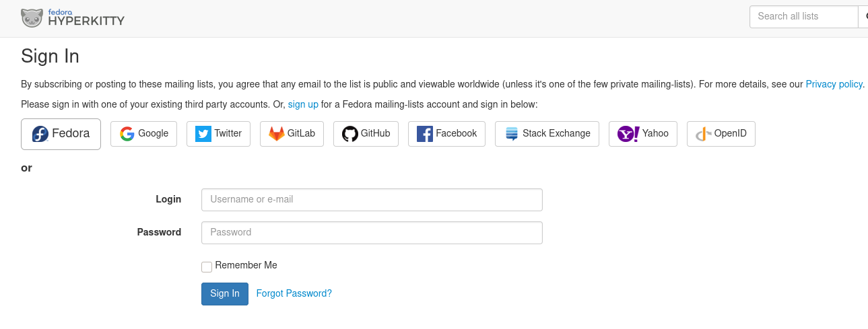Click the Fedora HyperKitty title text
The height and width of the screenshot is (329, 868).
tap(86, 20)
